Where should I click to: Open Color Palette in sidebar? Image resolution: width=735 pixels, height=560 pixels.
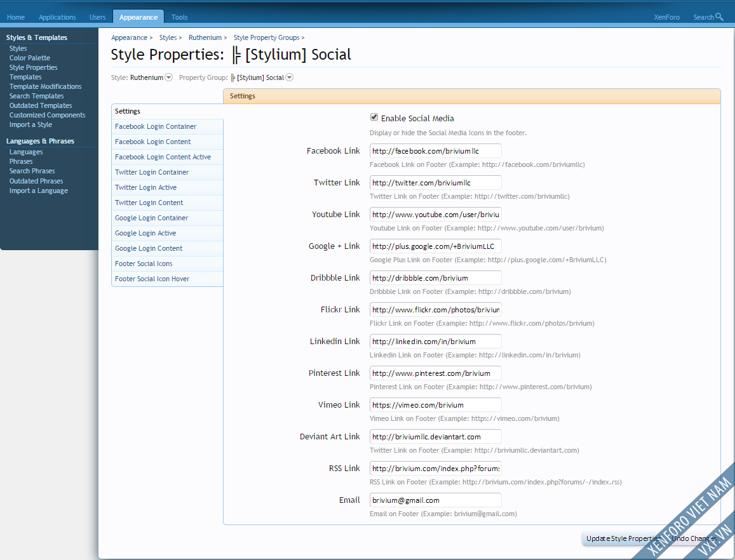(29, 58)
